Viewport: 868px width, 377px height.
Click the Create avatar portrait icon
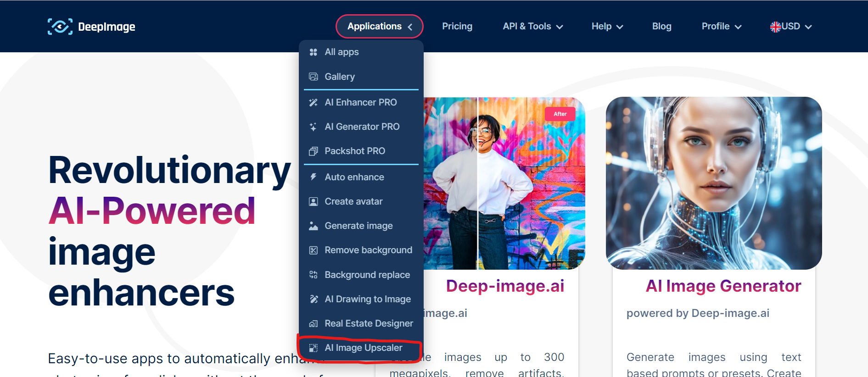pos(314,201)
